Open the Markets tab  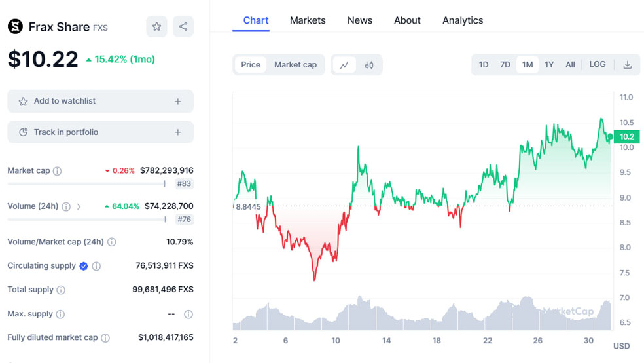[308, 20]
